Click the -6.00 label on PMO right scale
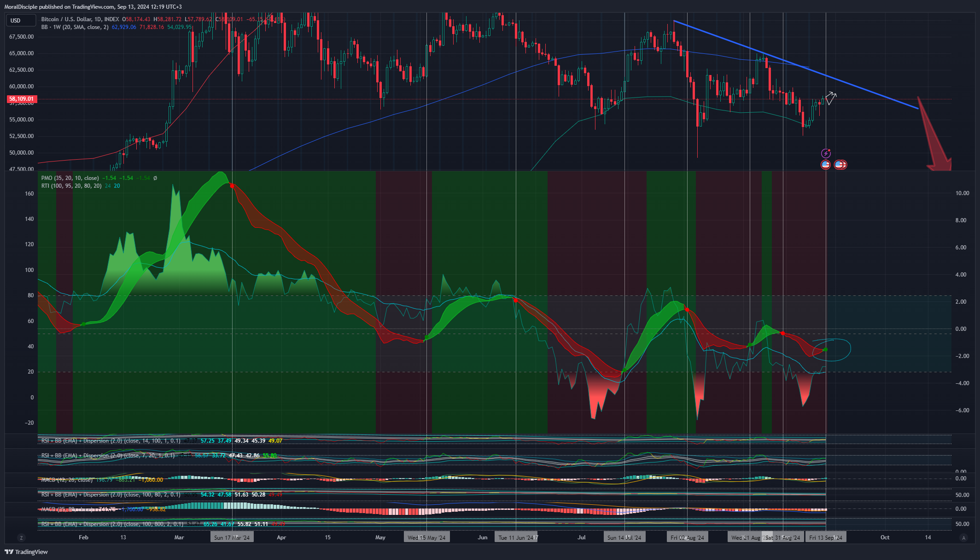The image size is (980, 560). coord(962,410)
